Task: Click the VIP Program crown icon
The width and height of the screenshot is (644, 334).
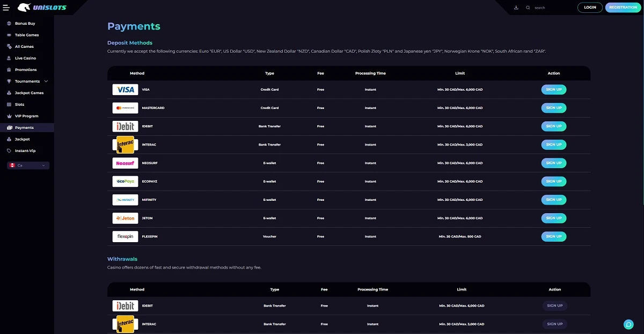Action: 9,116
